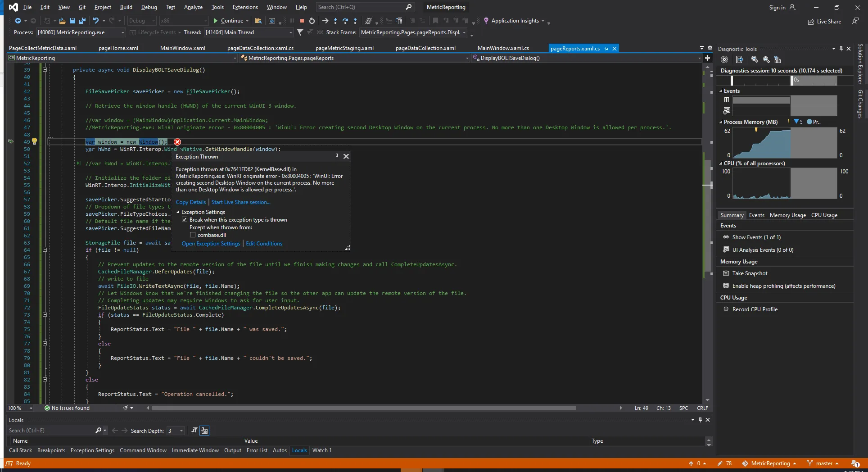Stop debugging with the red square button
868x472 pixels.
(x=302, y=21)
